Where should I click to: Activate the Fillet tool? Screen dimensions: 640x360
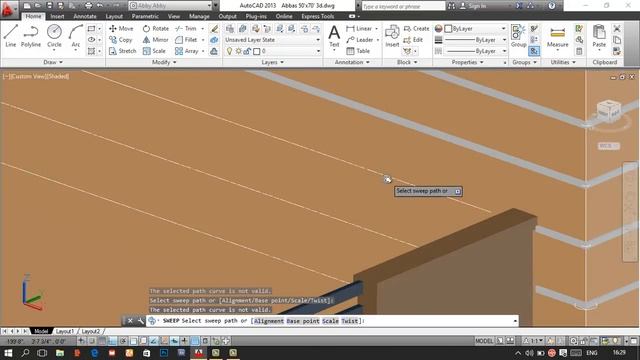[186, 40]
